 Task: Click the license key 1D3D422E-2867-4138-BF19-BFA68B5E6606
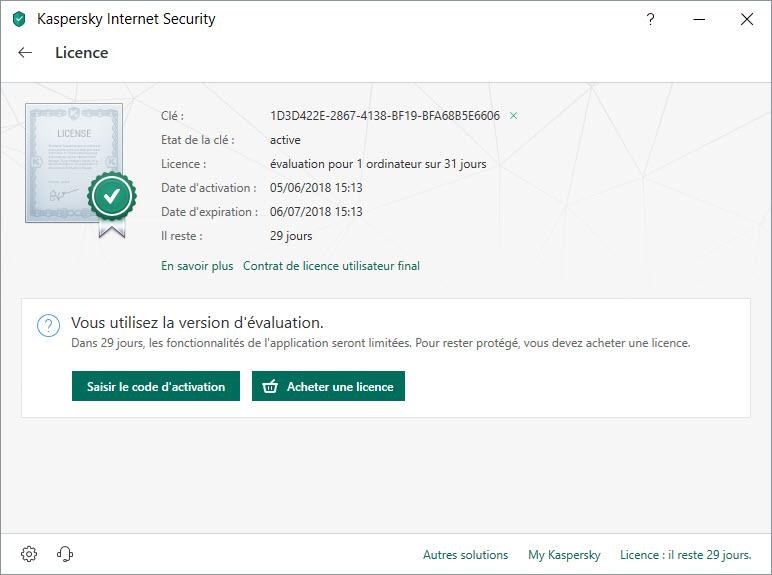coord(385,116)
